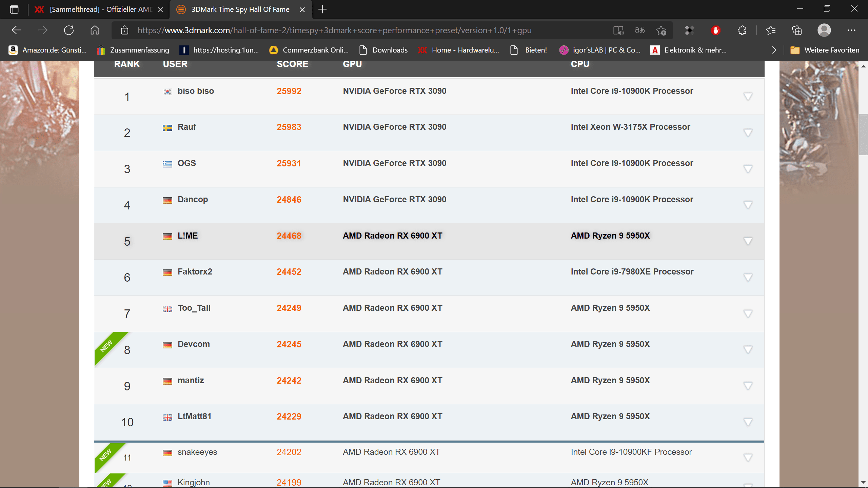
Task: Open score 24452 result by Faktorx2
Action: pyautogui.click(x=289, y=271)
